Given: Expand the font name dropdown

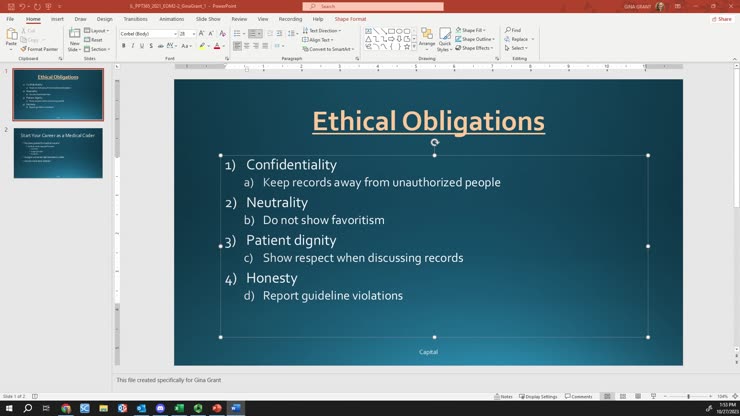Looking at the screenshot, I should click(x=175, y=34).
